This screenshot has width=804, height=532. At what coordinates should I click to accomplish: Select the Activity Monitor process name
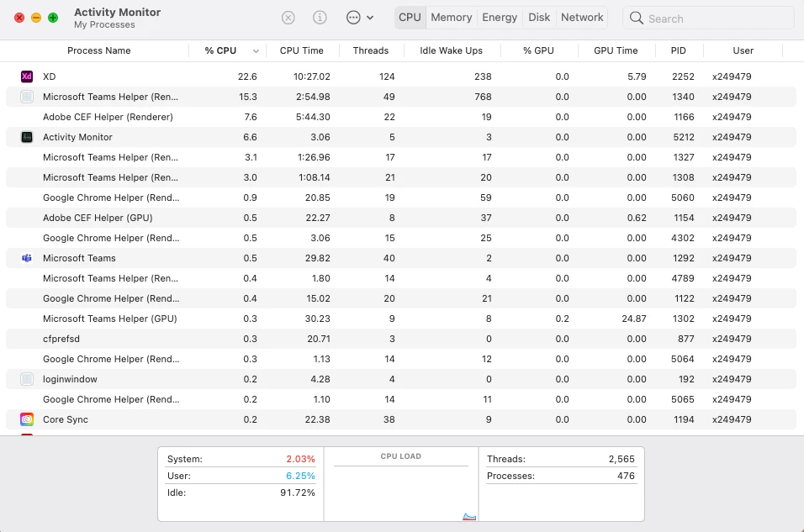coord(77,137)
